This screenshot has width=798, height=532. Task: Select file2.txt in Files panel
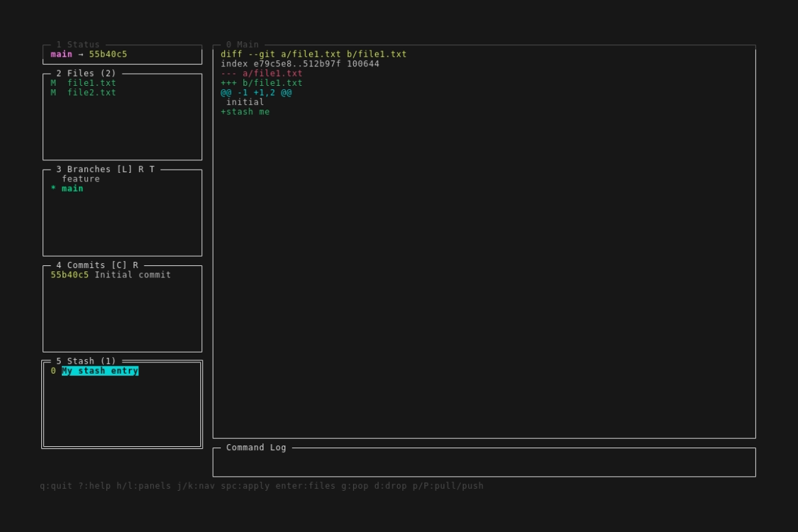coord(91,92)
